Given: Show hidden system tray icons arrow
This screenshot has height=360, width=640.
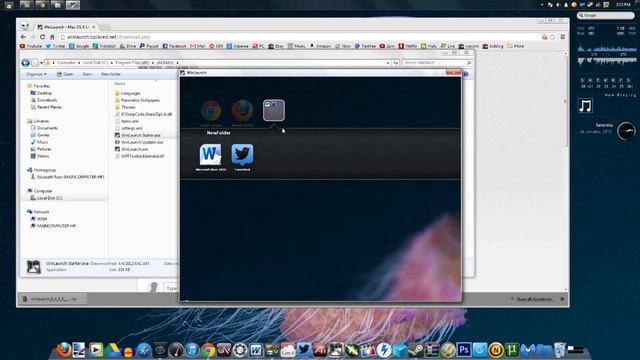Looking at the screenshot, I should (542, 4).
